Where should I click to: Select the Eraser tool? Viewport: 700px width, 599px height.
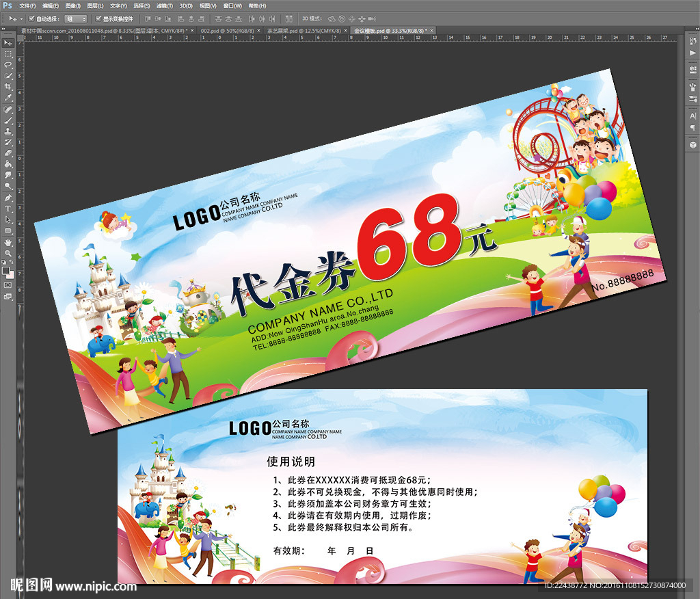(8, 152)
